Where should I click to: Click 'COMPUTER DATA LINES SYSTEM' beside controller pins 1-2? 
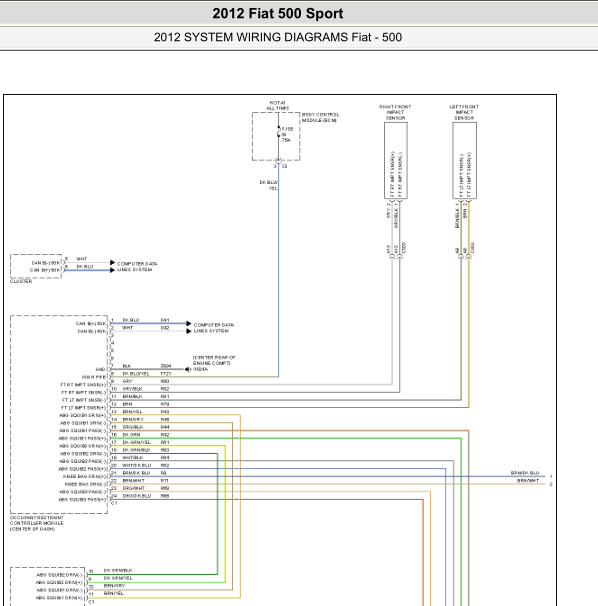pyautogui.click(x=213, y=328)
